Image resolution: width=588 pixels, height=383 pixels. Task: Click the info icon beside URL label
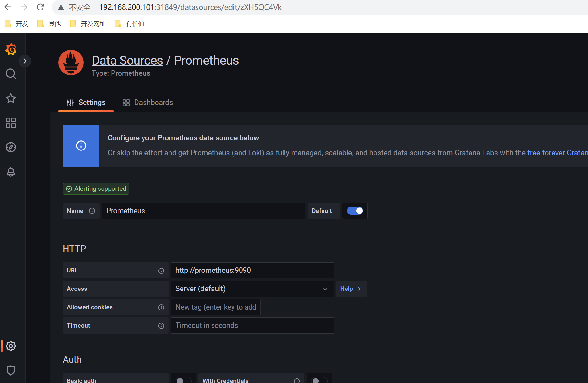click(161, 271)
